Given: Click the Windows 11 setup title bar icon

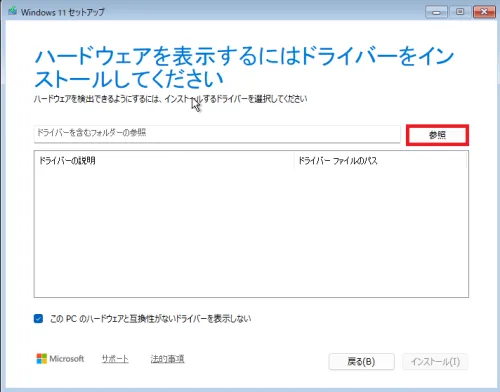Looking at the screenshot, I should click(x=13, y=11).
